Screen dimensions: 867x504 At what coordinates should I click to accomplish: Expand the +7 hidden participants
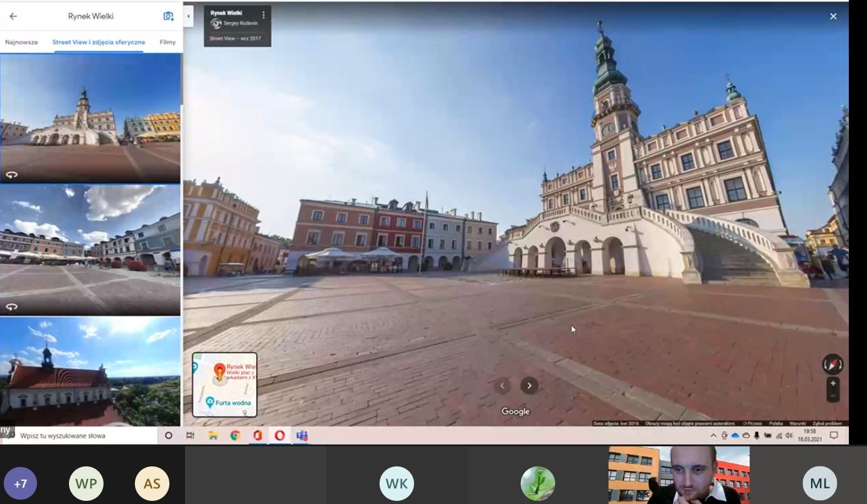[21, 483]
